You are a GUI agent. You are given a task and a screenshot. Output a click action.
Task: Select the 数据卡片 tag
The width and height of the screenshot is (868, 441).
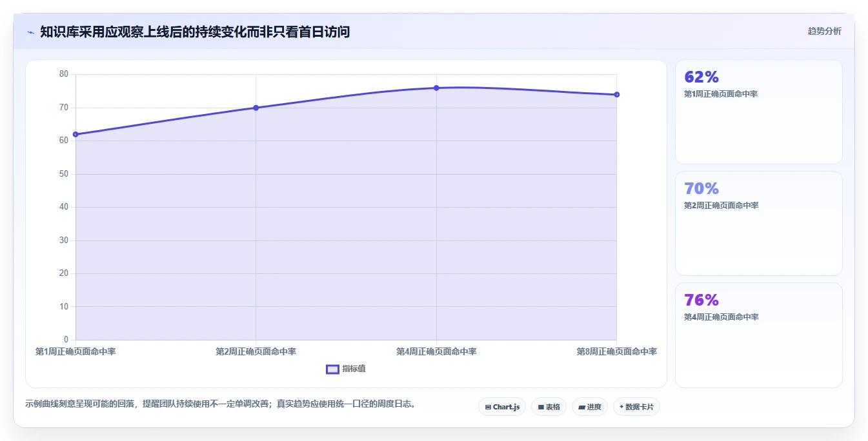click(x=636, y=407)
